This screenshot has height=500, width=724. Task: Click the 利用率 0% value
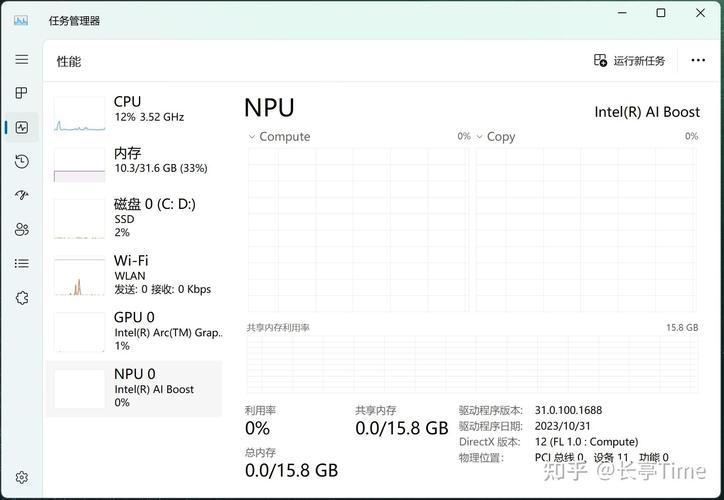pyautogui.click(x=257, y=428)
